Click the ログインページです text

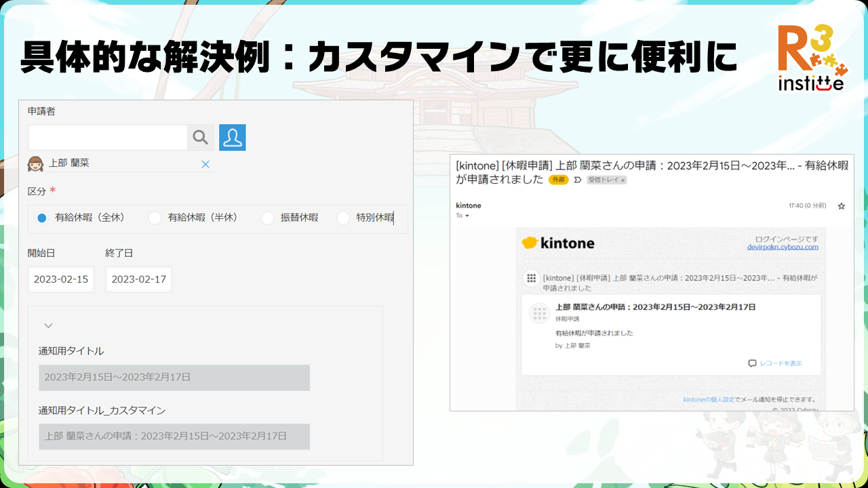(x=787, y=239)
